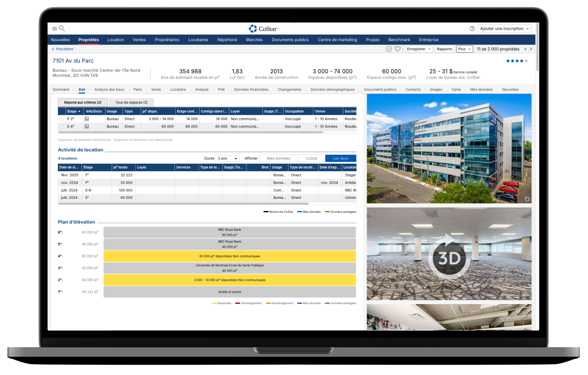This screenshot has width=588, height=375.
Task: Go to previous property with left arrow
Action: pos(525,49)
